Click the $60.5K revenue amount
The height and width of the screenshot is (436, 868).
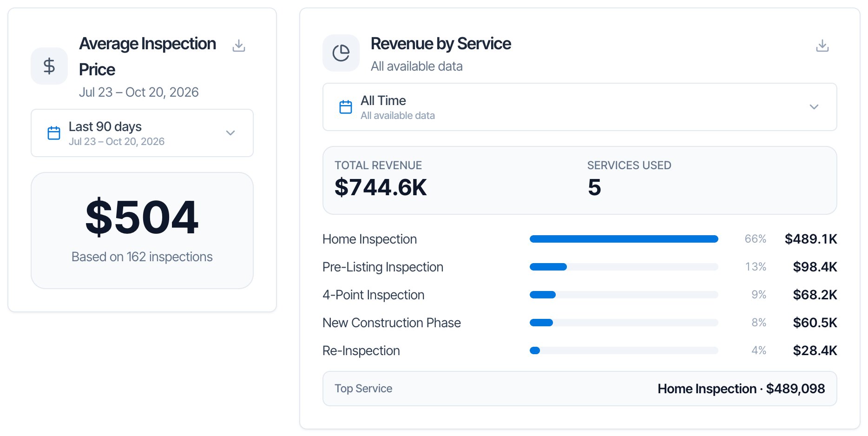815,323
